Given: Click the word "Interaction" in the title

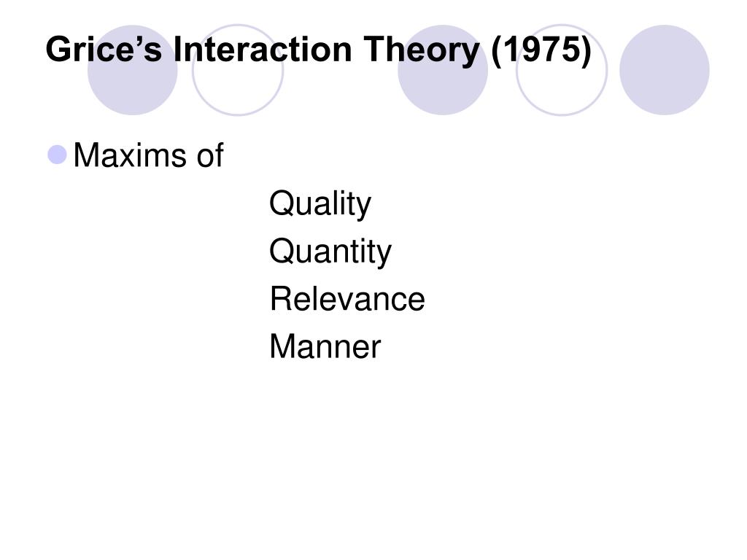Looking at the screenshot, I should [x=263, y=49].
